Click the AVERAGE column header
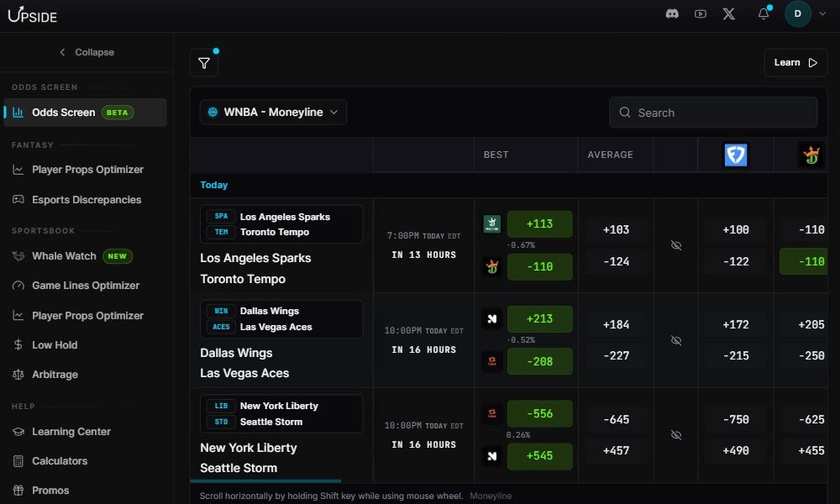This screenshot has height=504, width=840. pos(610,155)
